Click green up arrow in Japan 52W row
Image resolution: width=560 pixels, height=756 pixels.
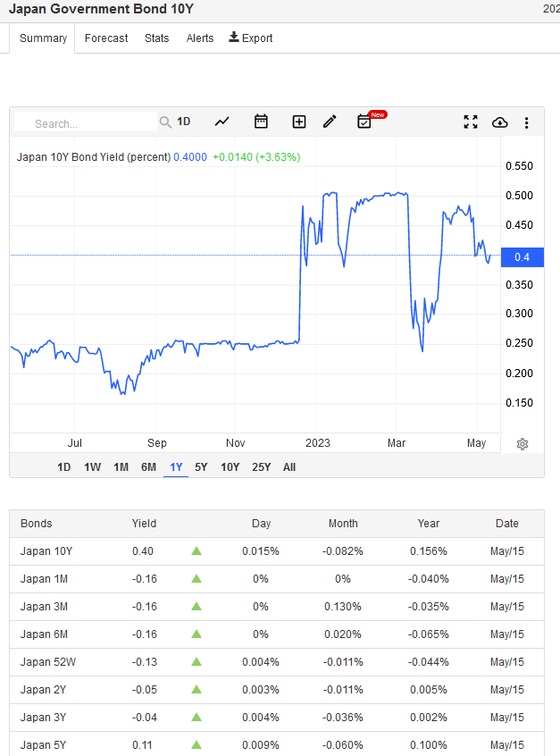point(196,662)
